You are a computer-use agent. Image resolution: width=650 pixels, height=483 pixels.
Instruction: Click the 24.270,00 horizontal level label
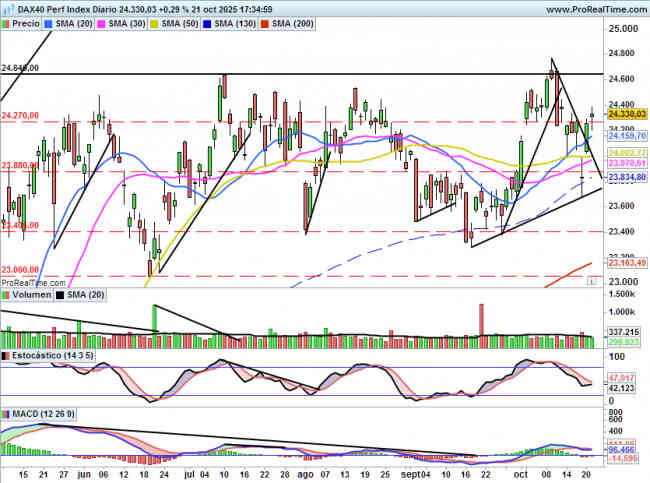click(20, 116)
